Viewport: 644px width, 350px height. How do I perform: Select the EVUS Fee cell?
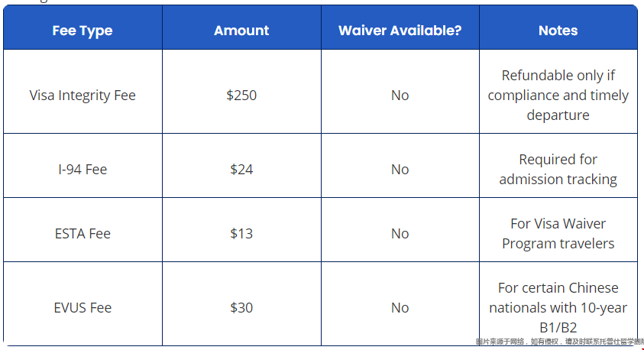click(x=83, y=308)
